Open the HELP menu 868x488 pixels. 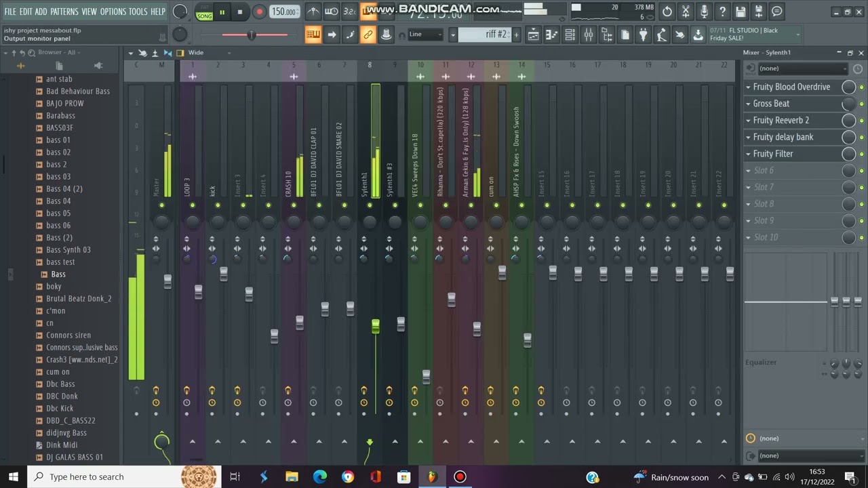click(x=158, y=12)
